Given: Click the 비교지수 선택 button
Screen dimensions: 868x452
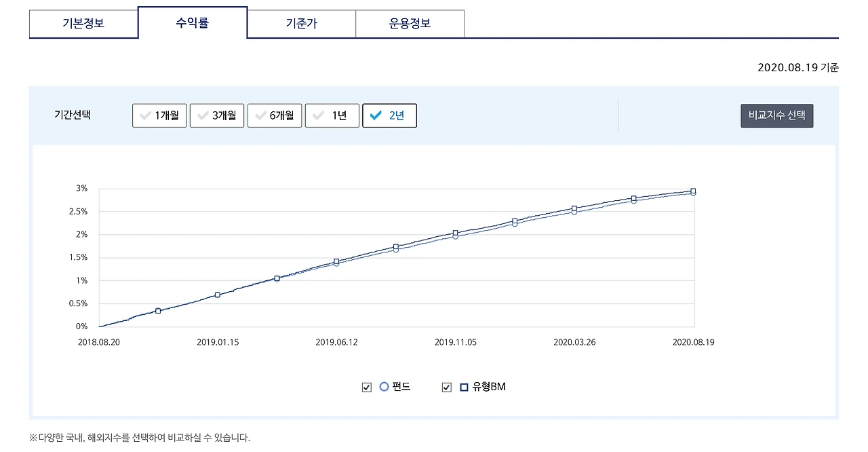Looking at the screenshot, I should [x=776, y=115].
